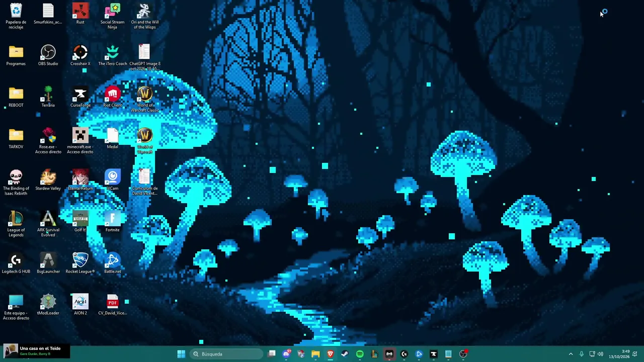Select the CurseForge desktop icon
Screen dimensions: 644x362
[x=80, y=97]
